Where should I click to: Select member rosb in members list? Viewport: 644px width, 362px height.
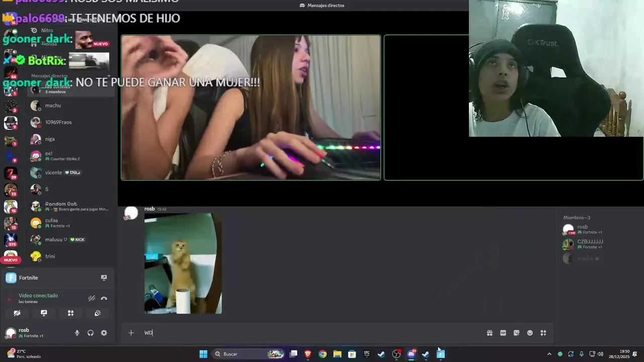[599, 229]
